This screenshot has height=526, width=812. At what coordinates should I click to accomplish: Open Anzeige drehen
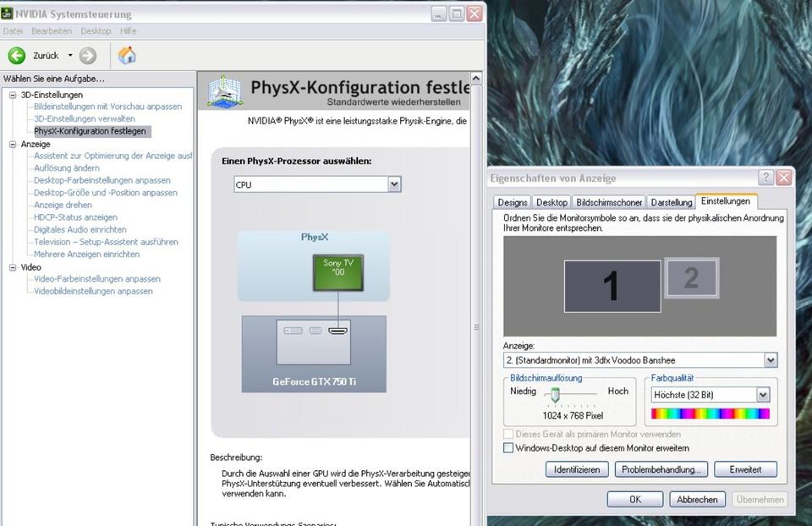63,205
